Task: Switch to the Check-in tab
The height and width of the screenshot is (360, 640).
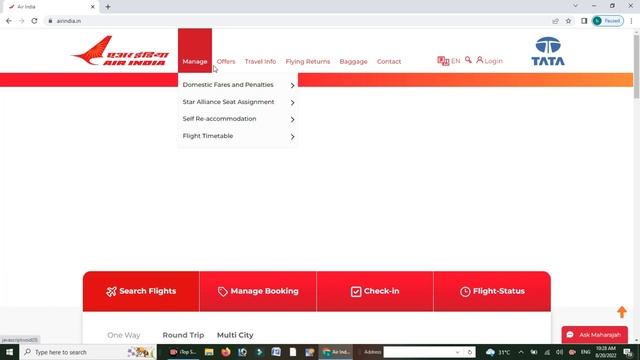Action: [x=375, y=291]
